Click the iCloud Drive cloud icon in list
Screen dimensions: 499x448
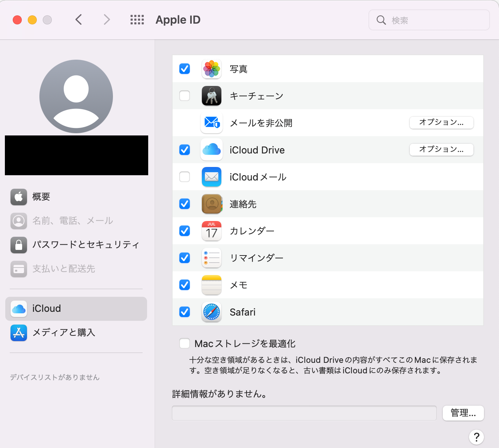tap(212, 150)
